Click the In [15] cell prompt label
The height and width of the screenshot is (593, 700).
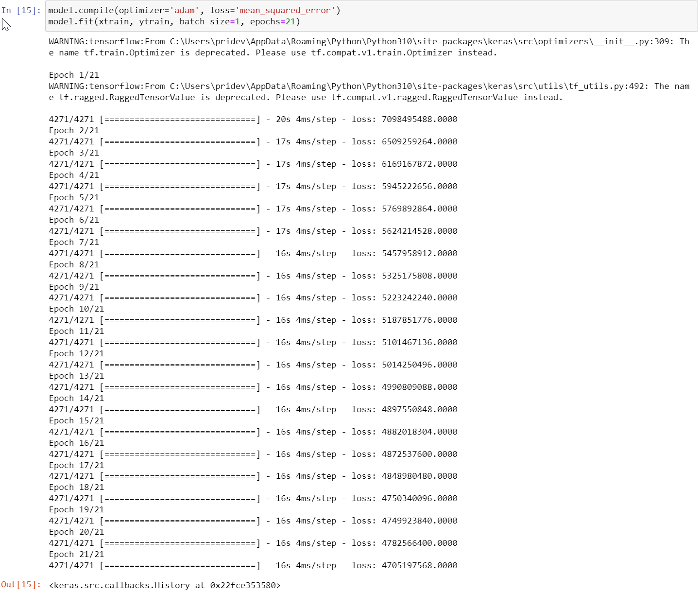20,10
